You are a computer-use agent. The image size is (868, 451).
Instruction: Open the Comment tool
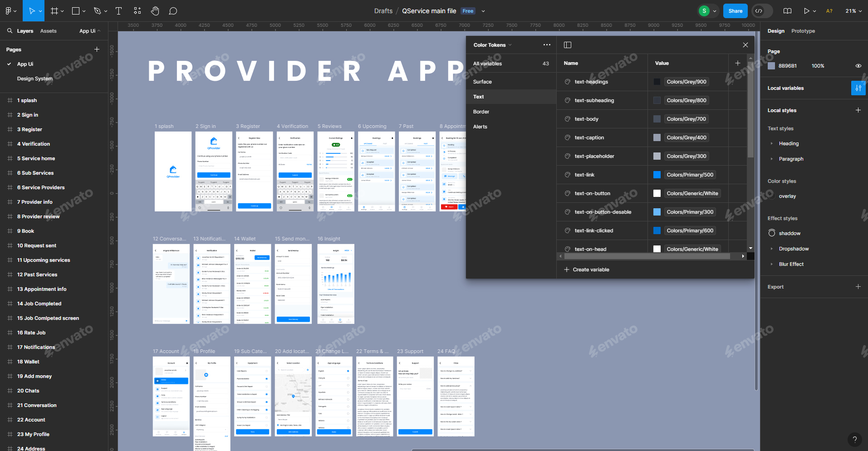click(x=173, y=10)
